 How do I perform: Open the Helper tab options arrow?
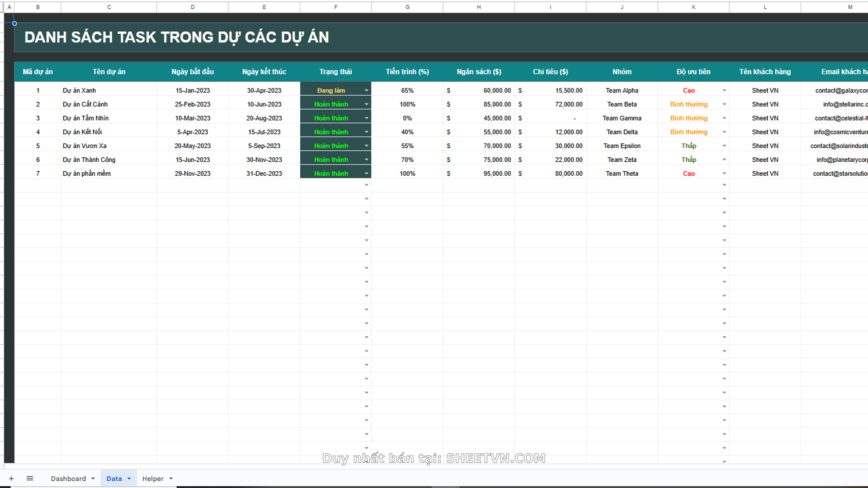pyautogui.click(x=171, y=479)
